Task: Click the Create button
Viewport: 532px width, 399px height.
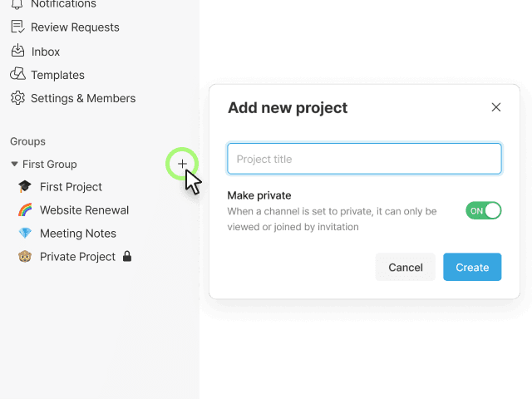Action: point(472,267)
